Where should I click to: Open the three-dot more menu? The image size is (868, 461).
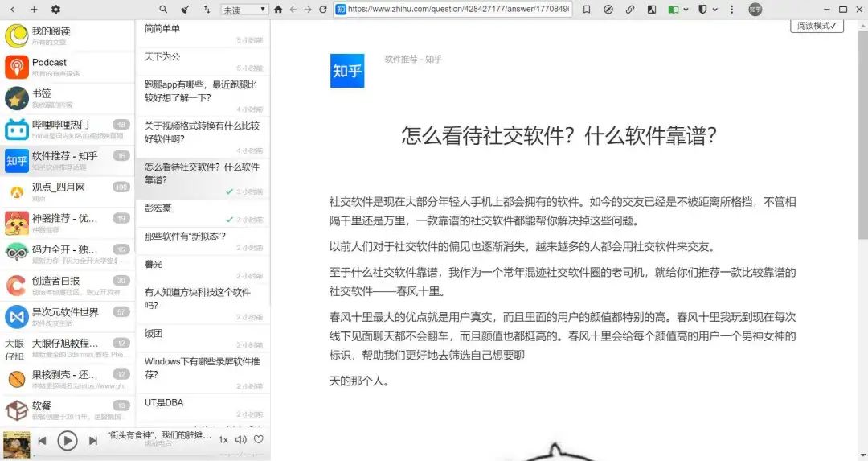[x=732, y=10]
